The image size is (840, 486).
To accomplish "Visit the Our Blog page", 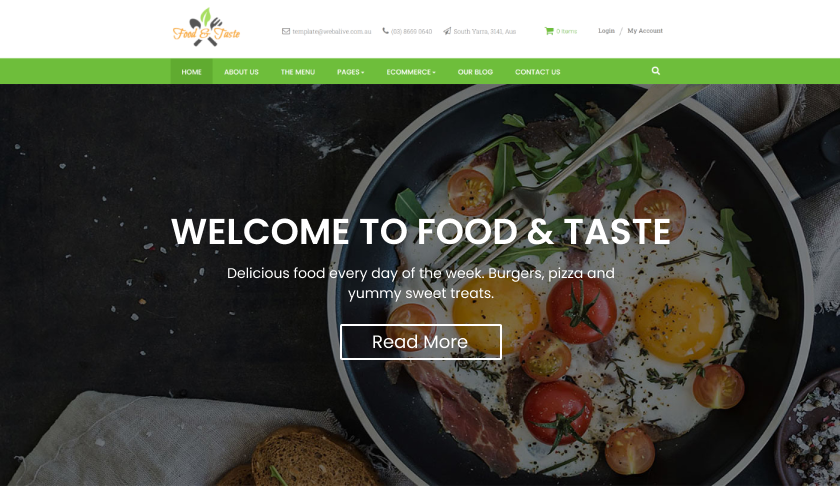I will pyautogui.click(x=475, y=72).
